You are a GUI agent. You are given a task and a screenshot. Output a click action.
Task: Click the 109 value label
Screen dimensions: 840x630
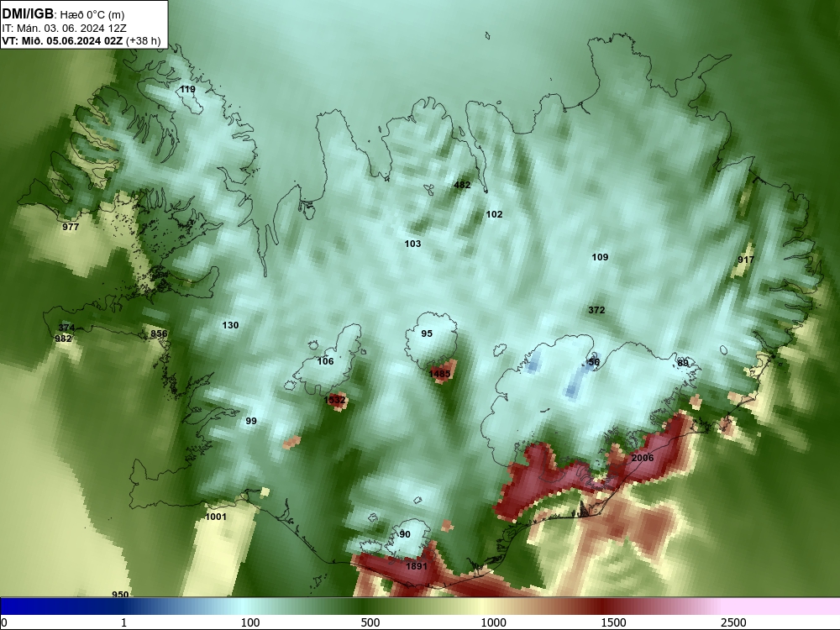[600, 257]
